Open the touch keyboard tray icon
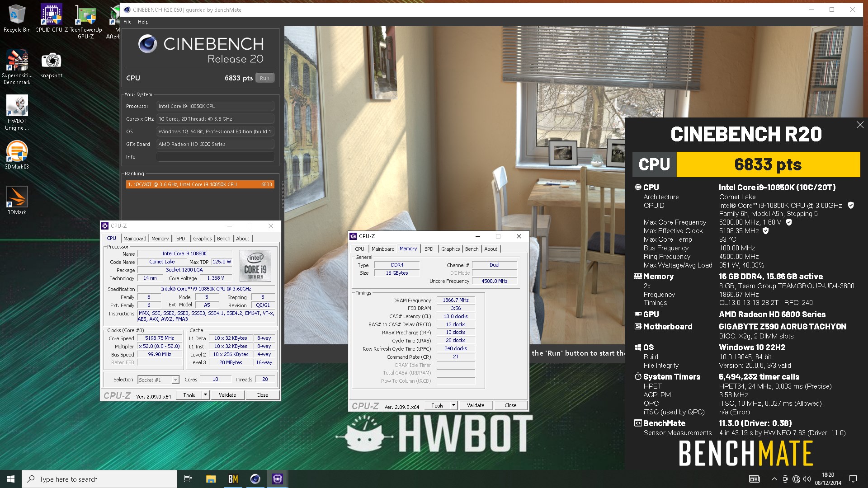This screenshot has height=488, width=868. [754, 479]
